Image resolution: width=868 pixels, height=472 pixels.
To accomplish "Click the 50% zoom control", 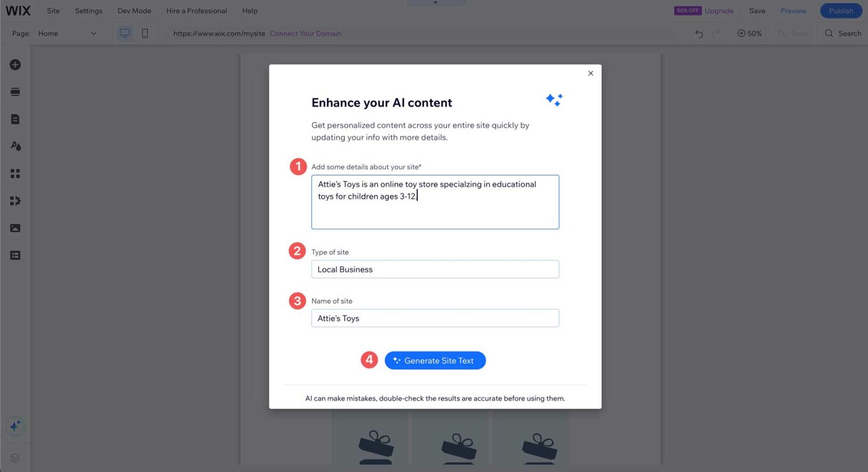I will 749,33.
